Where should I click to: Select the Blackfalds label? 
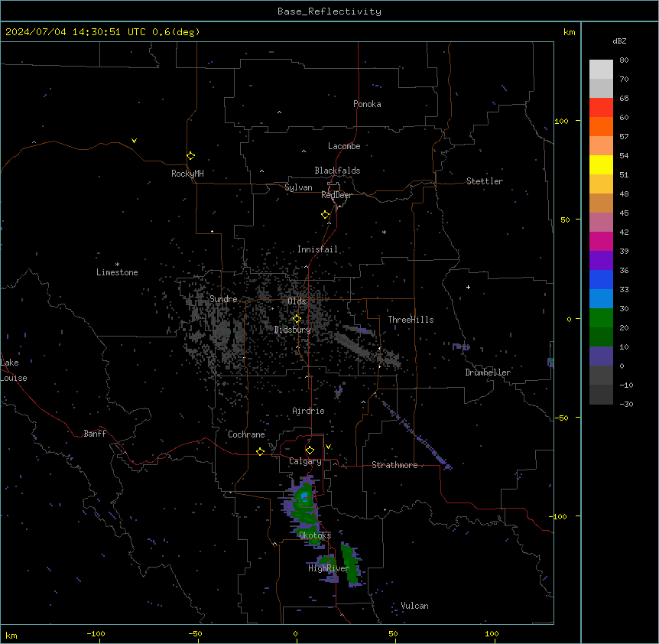(337, 171)
